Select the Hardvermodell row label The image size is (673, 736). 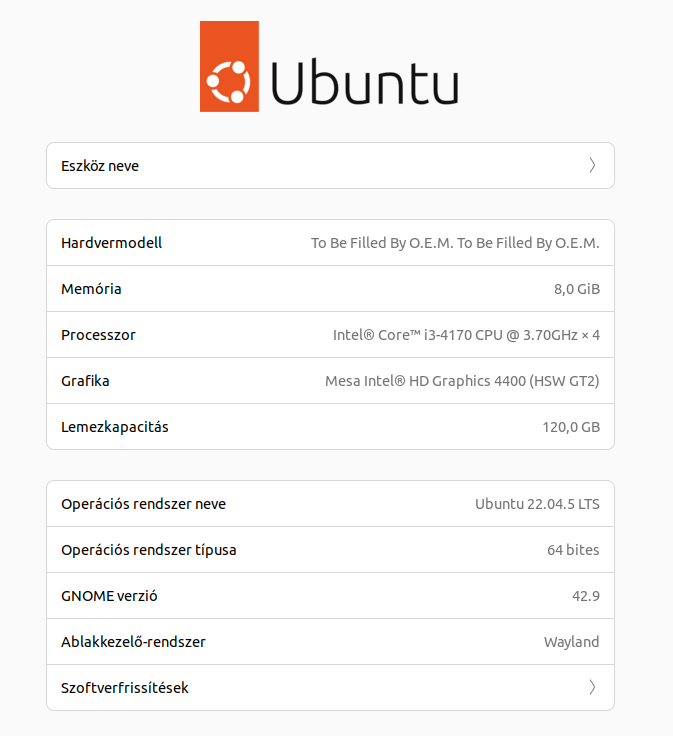pos(111,243)
